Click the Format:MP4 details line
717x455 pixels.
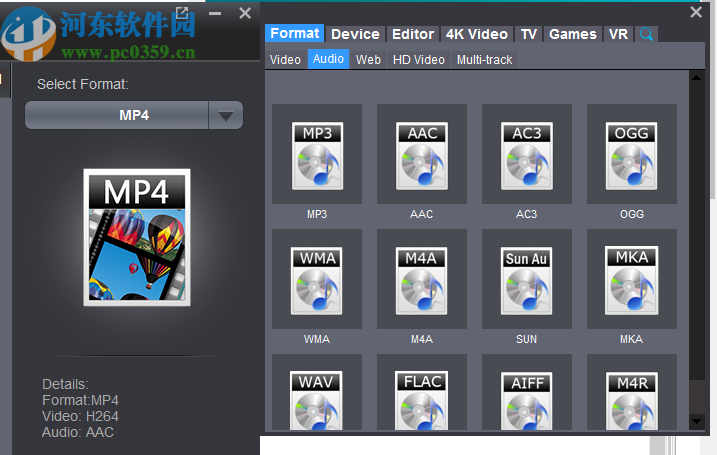coord(80,400)
